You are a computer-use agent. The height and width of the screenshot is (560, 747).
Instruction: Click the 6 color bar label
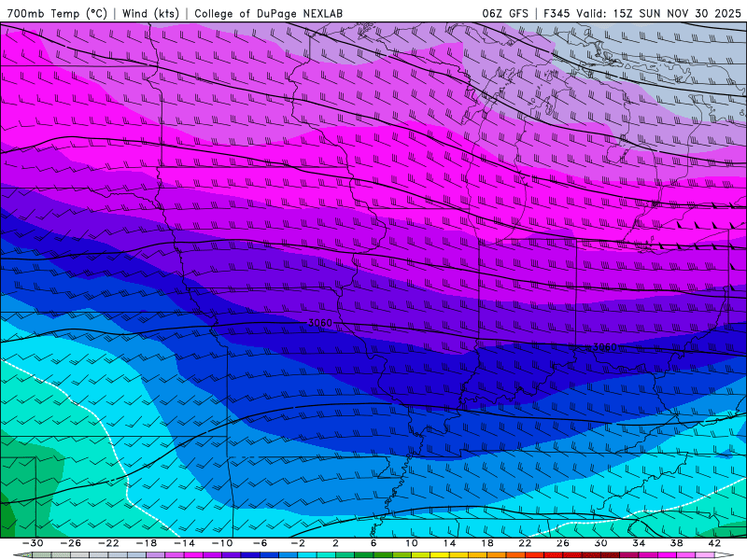(373, 543)
